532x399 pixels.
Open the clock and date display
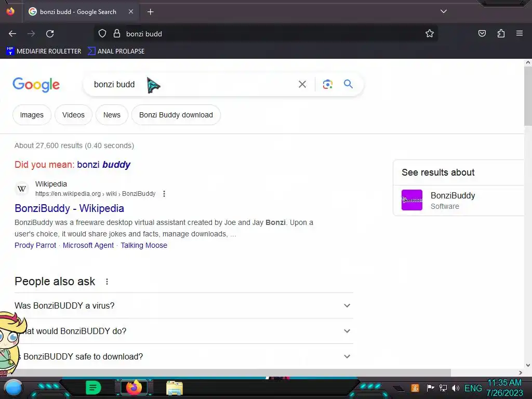point(504,388)
